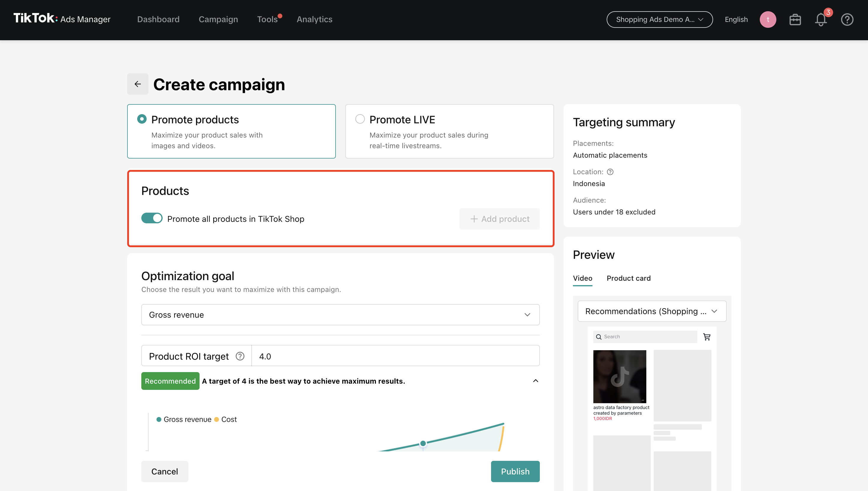
Task: Click the Product ROI target input field
Action: (395, 356)
